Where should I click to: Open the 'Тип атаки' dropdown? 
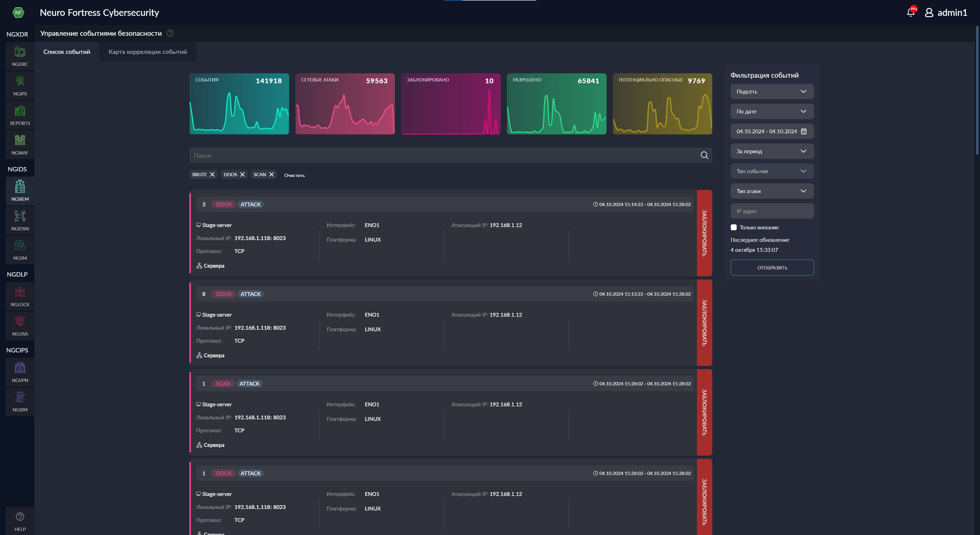pos(772,191)
